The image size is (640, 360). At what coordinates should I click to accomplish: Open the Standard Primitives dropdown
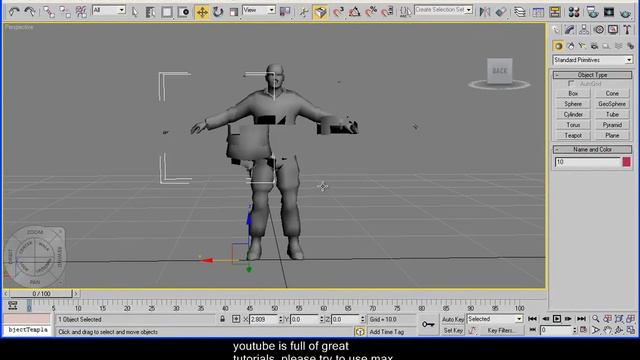593,60
